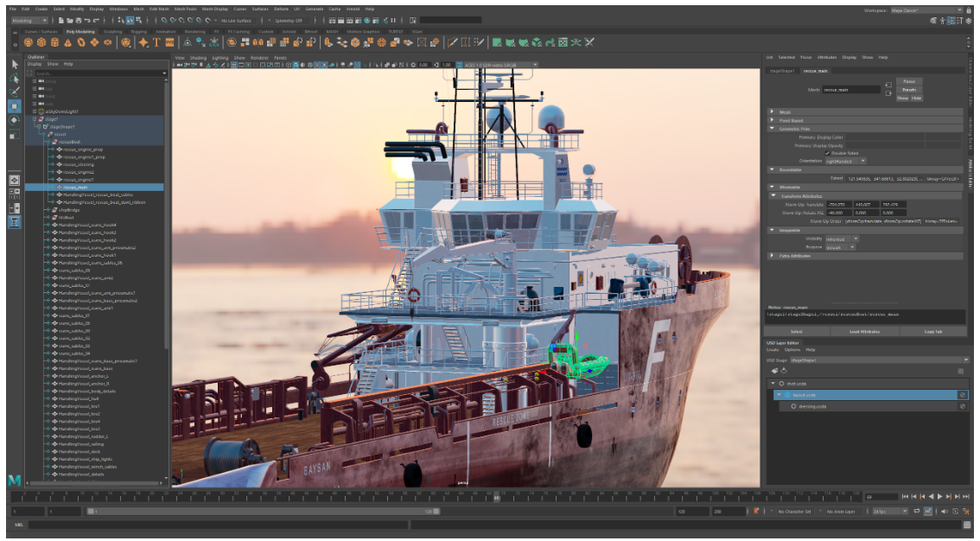Mute the layout.usda layer
Viewport: 980px width, 541px height.
click(x=962, y=394)
